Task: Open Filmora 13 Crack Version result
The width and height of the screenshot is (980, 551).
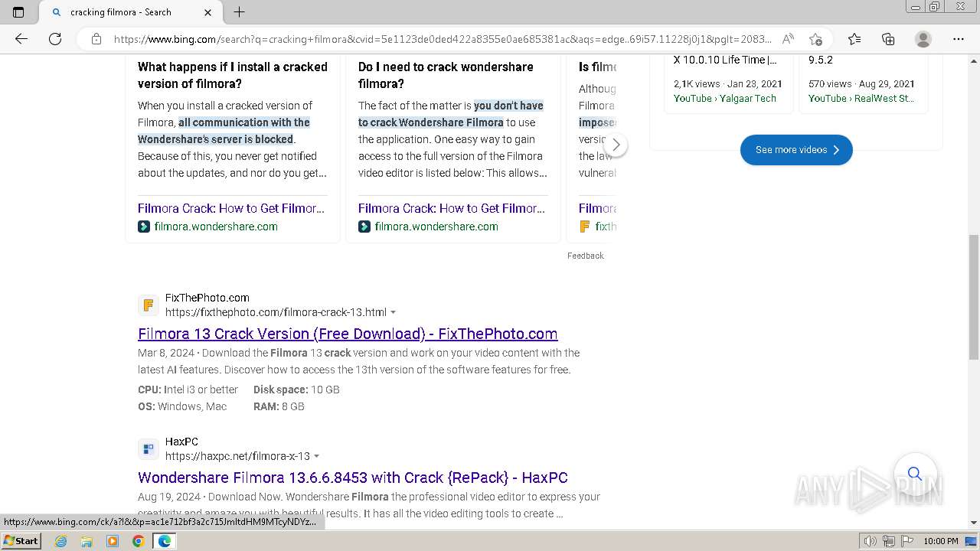Action: tap(348, 334)
